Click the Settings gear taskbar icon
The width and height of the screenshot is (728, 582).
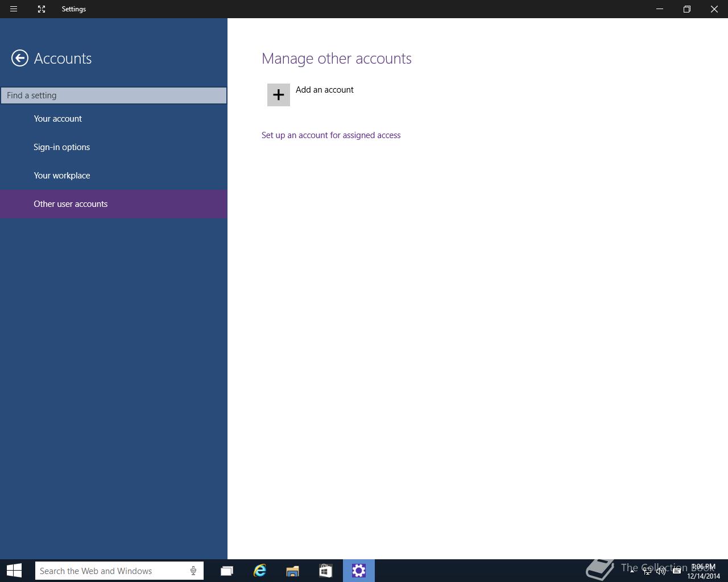click(359, 571)
